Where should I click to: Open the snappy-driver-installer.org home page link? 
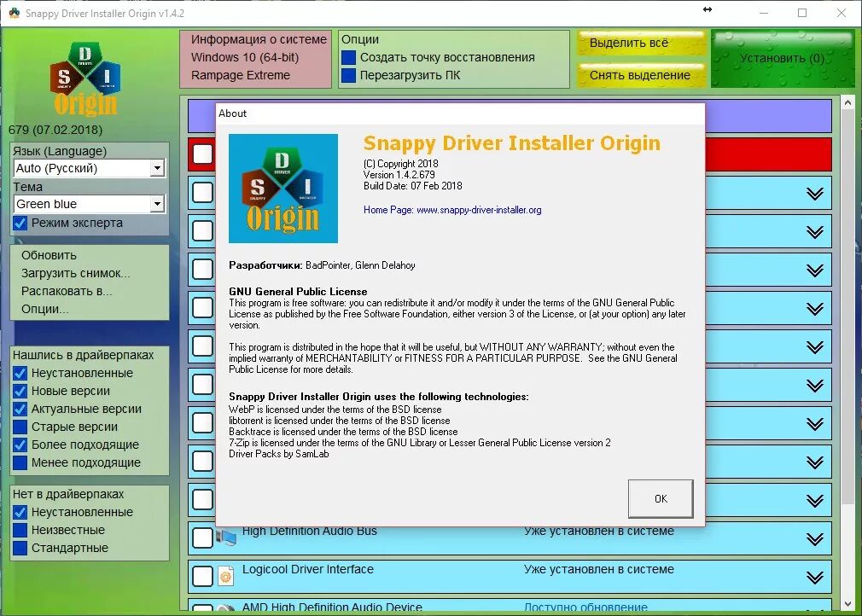(x=479, y=210)
